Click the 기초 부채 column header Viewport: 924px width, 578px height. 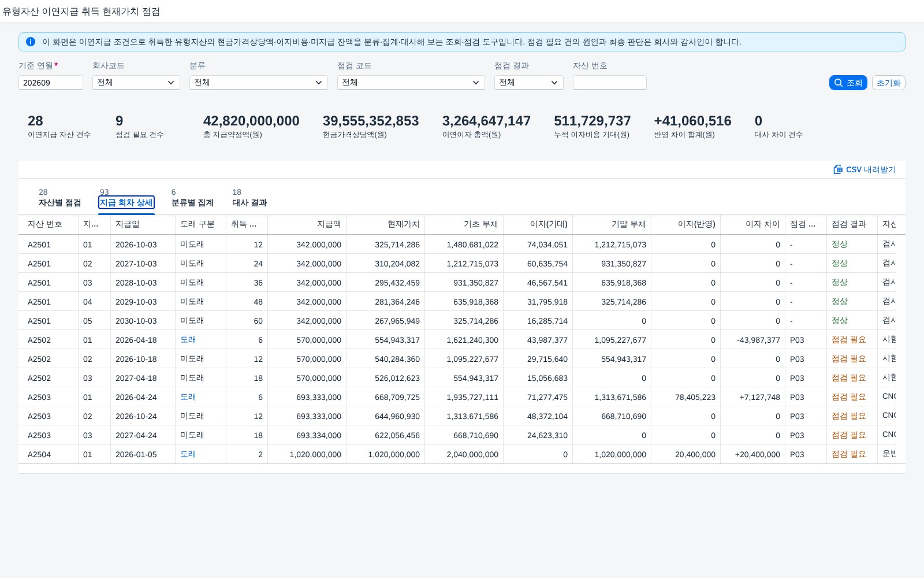(464, 224)
